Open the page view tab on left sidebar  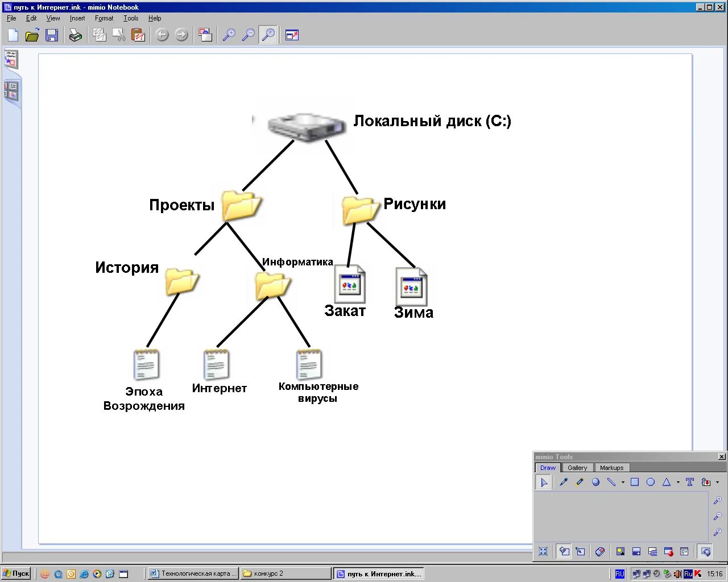tap(11, 59)
